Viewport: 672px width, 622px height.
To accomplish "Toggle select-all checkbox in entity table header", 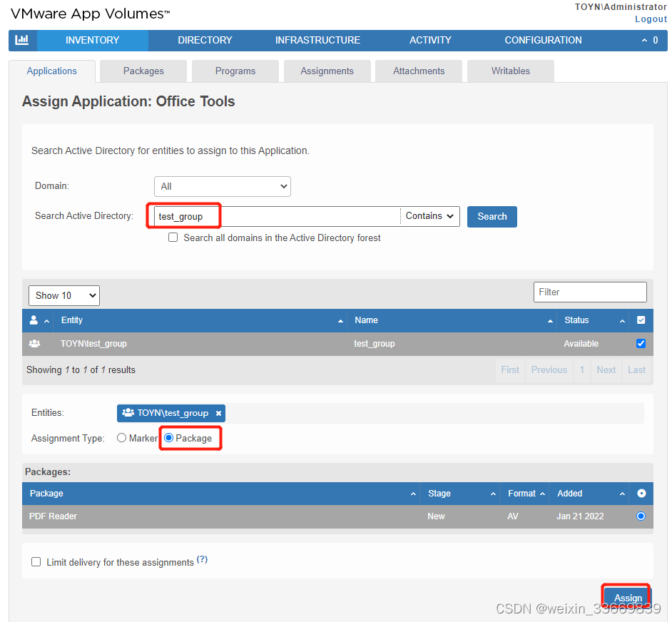I will coord(641,320).
